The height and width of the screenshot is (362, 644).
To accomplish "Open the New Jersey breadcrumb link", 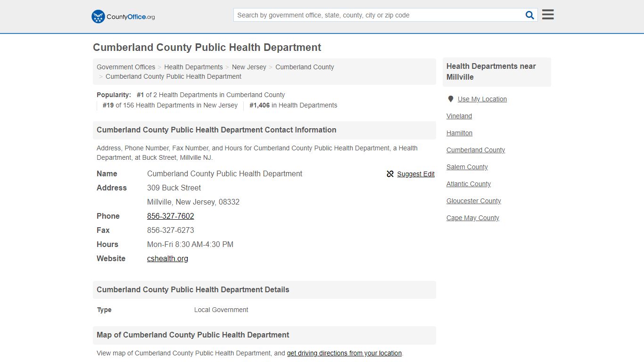I will 249,67.
